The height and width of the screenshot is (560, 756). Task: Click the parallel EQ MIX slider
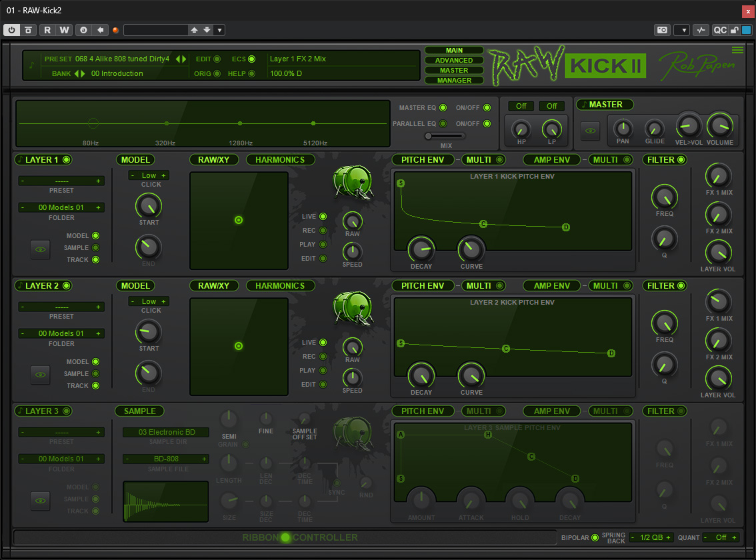click(x=444, y=136)
